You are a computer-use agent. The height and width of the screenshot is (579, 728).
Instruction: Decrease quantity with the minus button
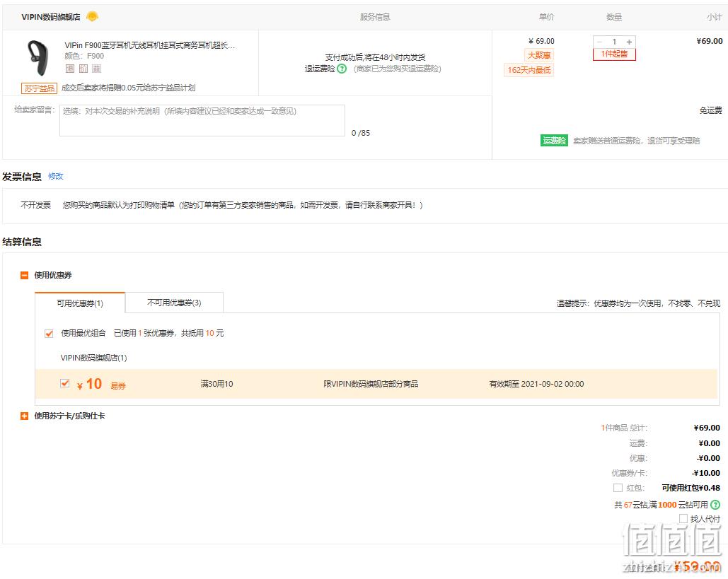click(599, 42)
